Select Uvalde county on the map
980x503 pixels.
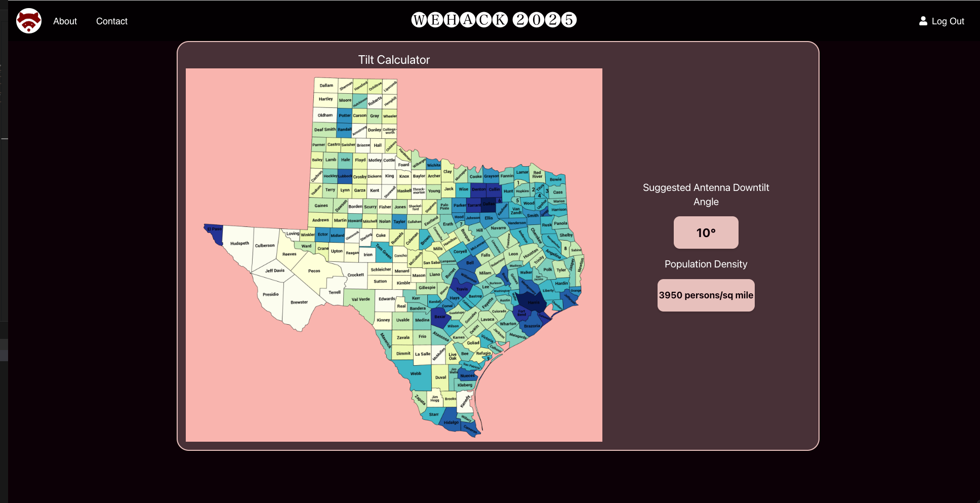point(402,320)
